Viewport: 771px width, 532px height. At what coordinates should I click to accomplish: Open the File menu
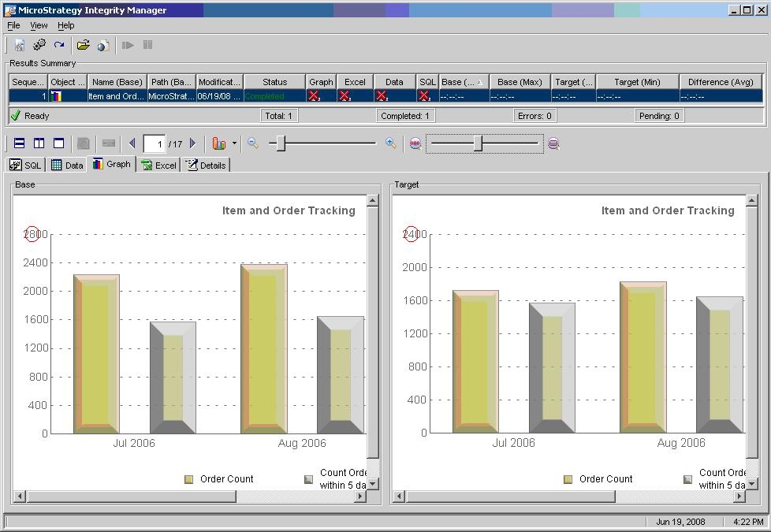[13, 25]
